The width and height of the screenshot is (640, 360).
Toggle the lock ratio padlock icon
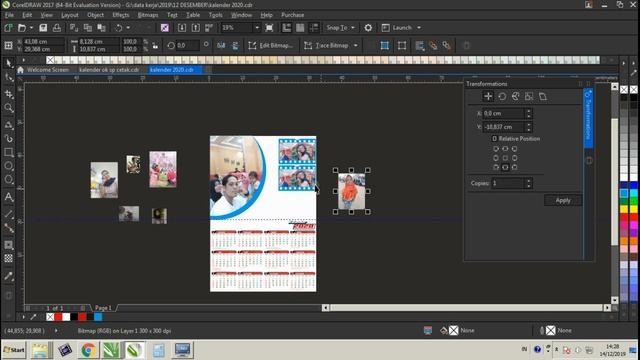[x=155, y=45]
